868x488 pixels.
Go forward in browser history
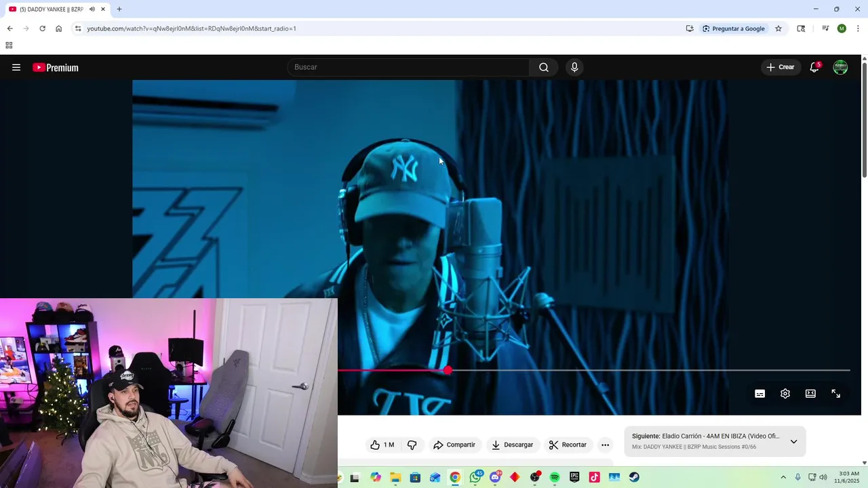pyautogui.click(x=26, y=28)
